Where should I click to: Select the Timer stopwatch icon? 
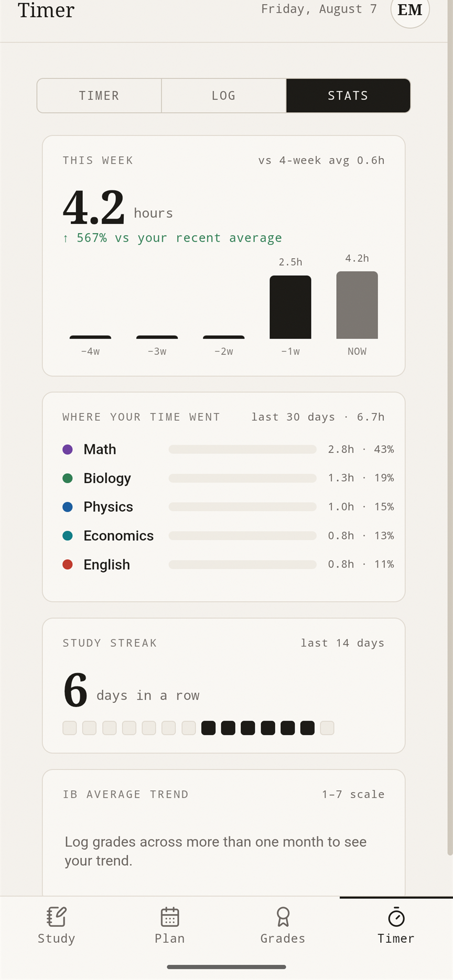[x=396, y=917]
